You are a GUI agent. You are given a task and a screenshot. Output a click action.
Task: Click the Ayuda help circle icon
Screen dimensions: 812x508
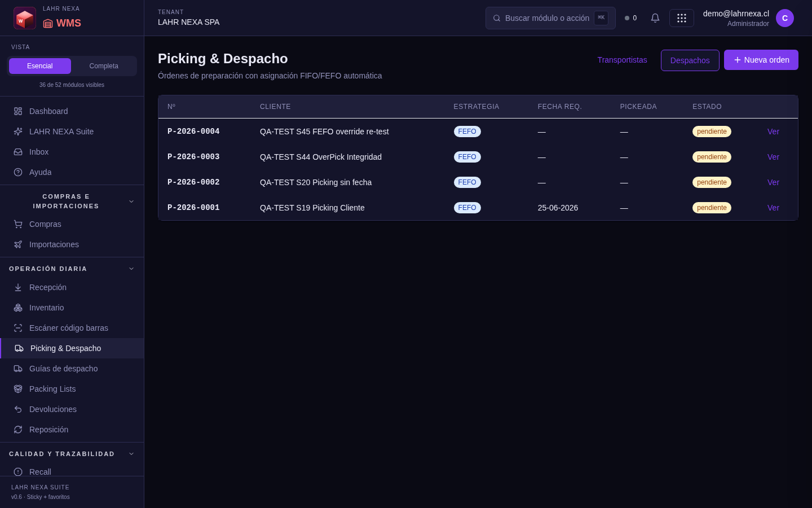[x=18, y=172]
